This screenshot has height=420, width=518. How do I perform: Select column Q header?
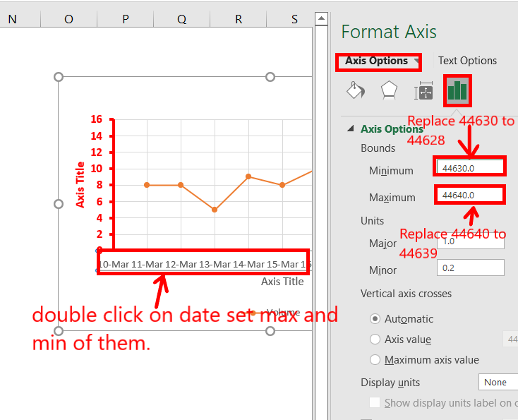click(181, 19)
